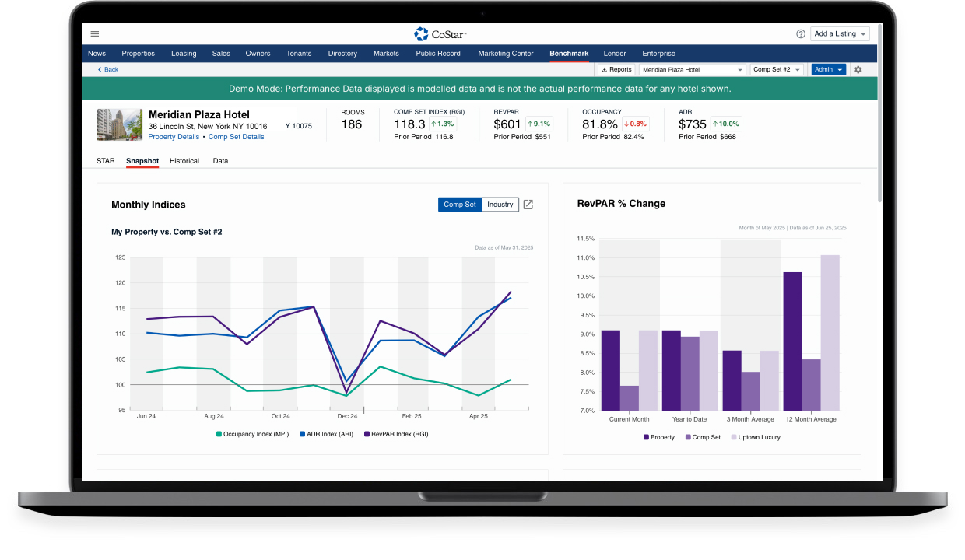The height and width of the screenshot is (560, 965).
Task: Switch chart to Industry view
Action: click(500, 205)
